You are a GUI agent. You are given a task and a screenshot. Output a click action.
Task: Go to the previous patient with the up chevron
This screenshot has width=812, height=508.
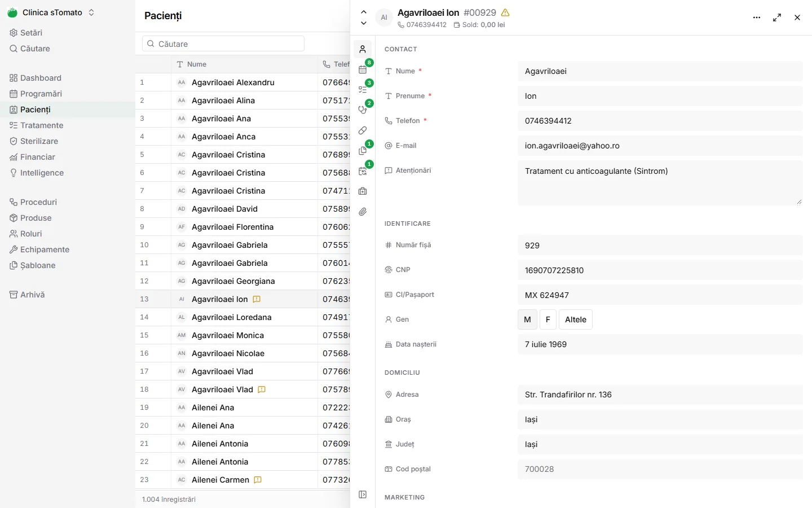[x=364, y=12]
